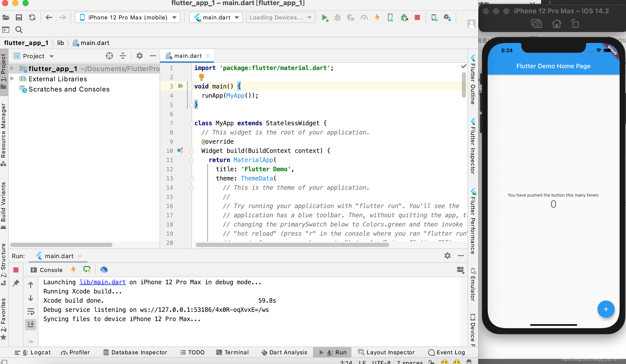This screenshot has width=626, height=364.
Task: Open the Logcat tool window
Action: pyautogui.click(x=33, y=352)
